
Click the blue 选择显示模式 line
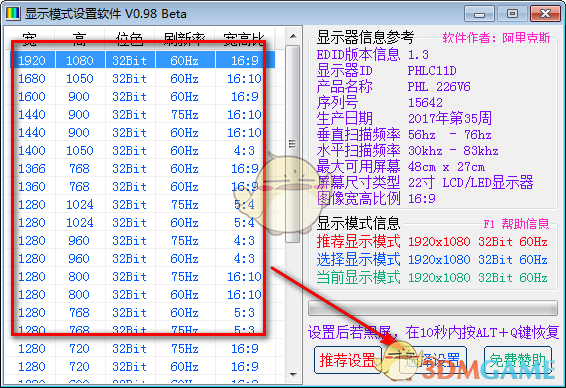(432, 260)
